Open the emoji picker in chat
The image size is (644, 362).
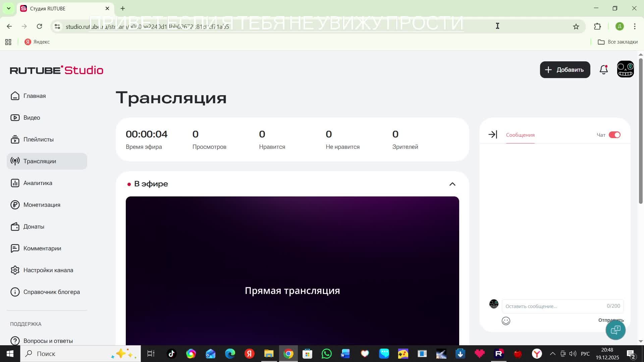[506, 321]
